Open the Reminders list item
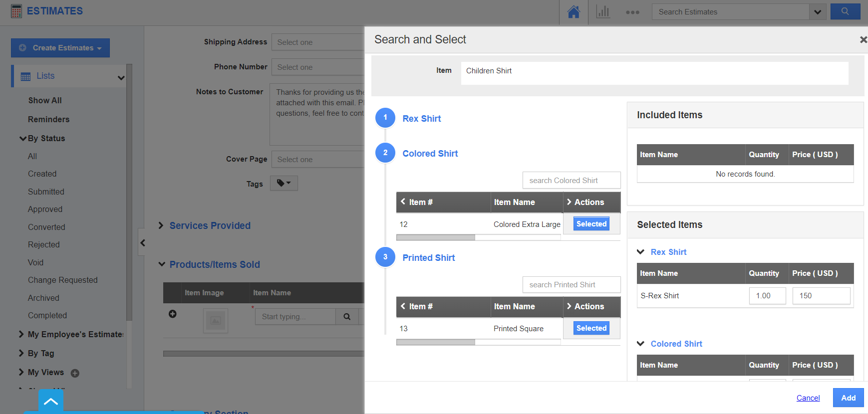This screenshot has width=868, height=414. (48, 119)
